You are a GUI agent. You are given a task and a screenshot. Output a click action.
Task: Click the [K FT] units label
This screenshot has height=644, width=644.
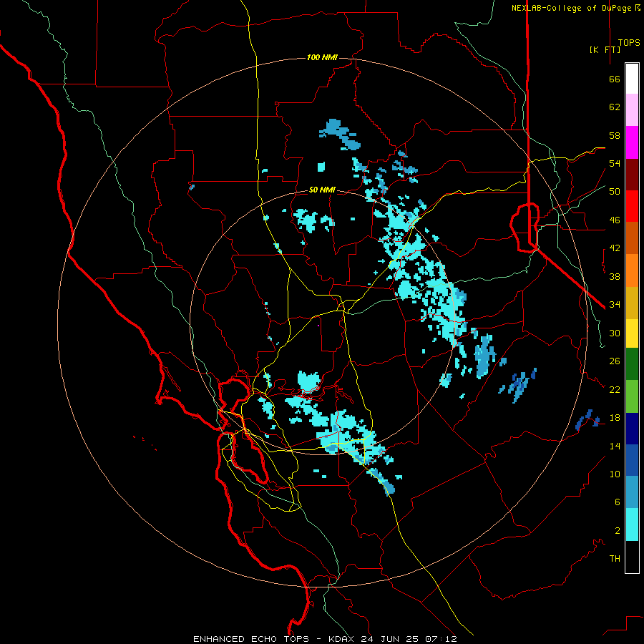pyautogui.click(x=605, y=49)
